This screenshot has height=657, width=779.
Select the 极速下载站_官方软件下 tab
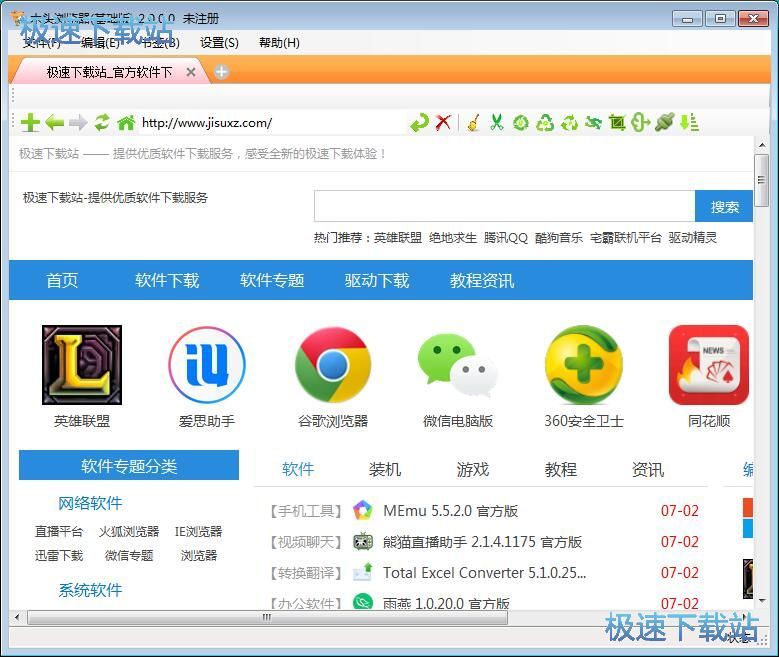click(x=109, y=72)
